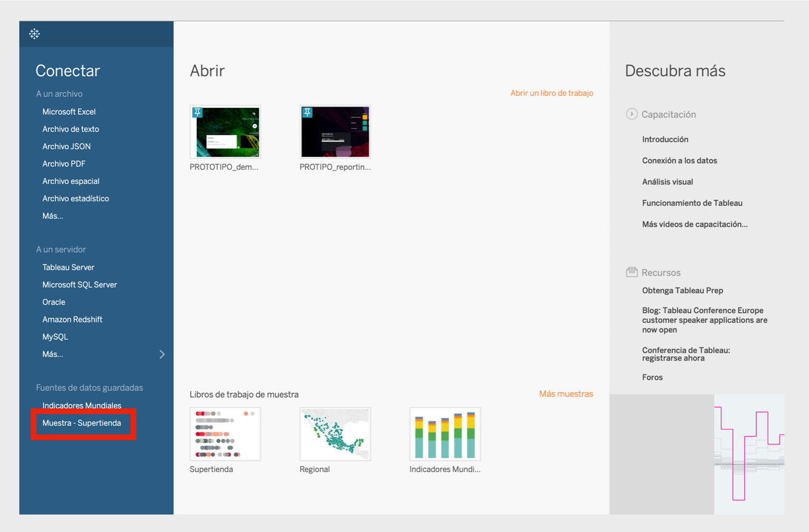Click Obtenga Tableau Prep
The width and height of the screenshot is (809, 532).
tap(683, 291)
